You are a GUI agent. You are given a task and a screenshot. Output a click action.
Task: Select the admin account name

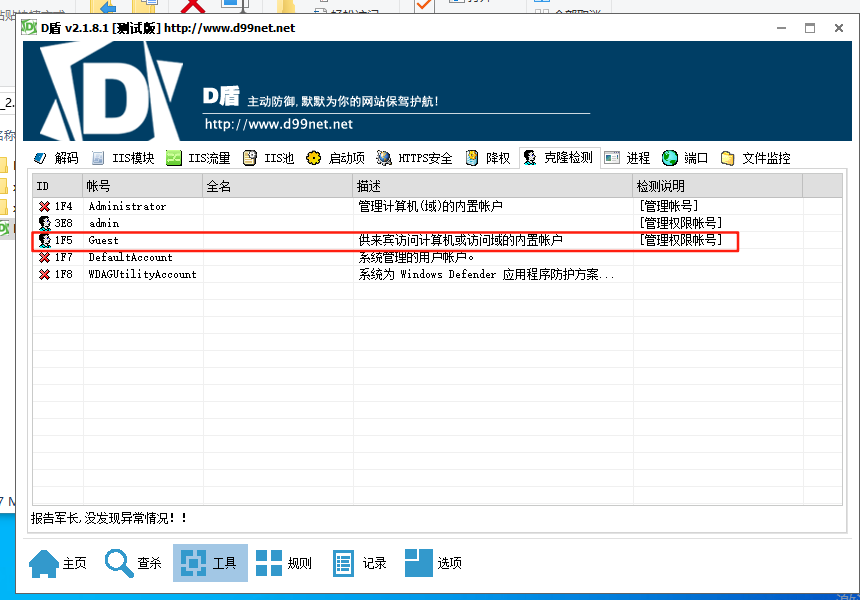[x=104, y=223]
